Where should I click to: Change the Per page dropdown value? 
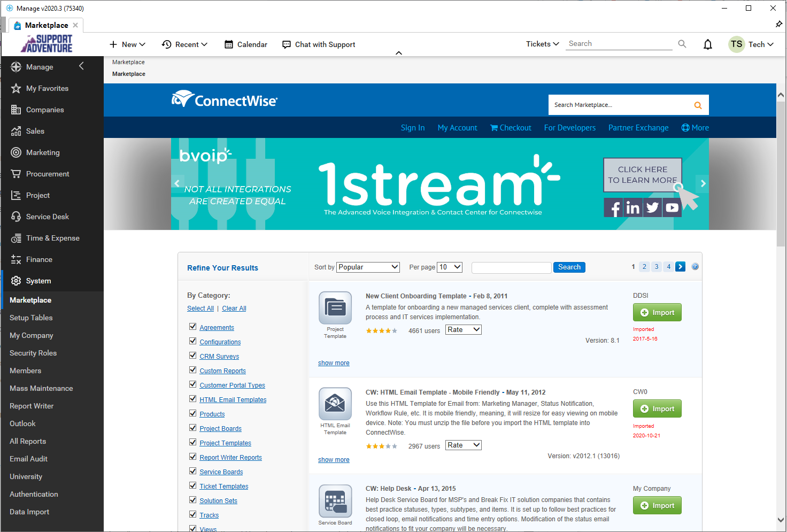pyautogui.click(x=449, y=267)
